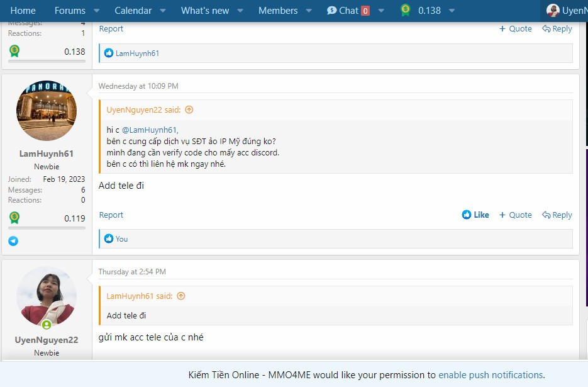The width and height of the screenshot is (588, 387).
Task: Open the UyenN account avatar in navbar
Action: [553, 11]
